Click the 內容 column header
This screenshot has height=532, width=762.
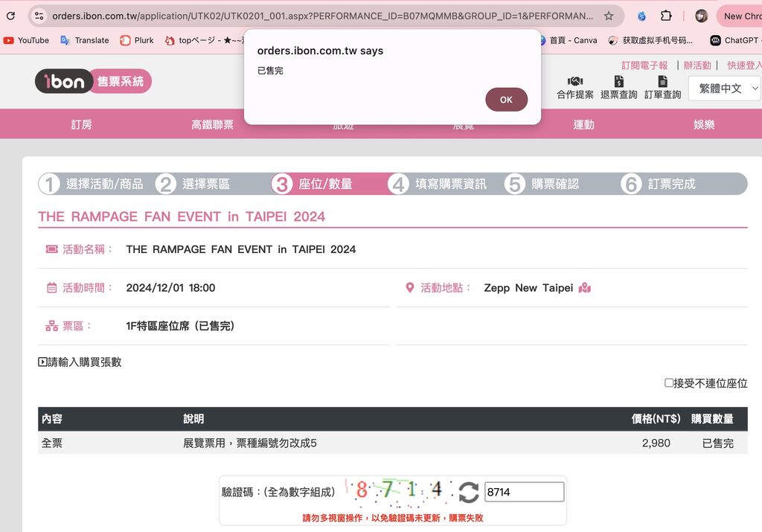[52, 419]
